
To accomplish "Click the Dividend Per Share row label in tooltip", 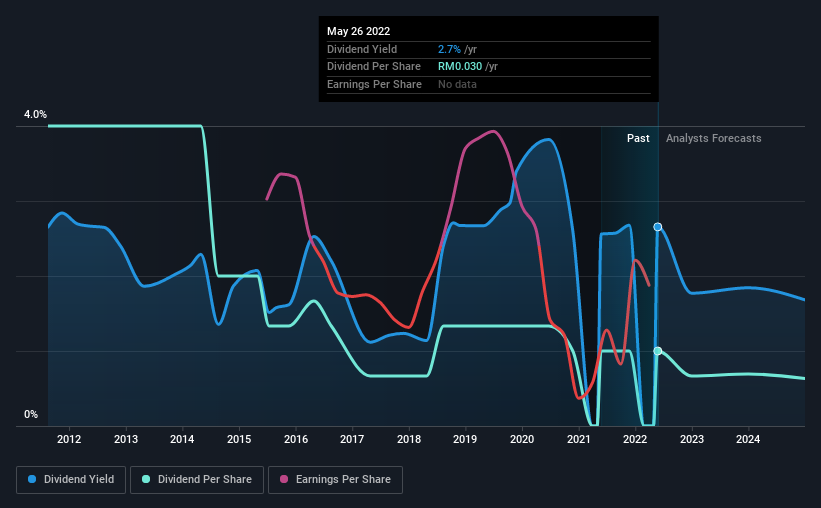I will pos(374,67).
